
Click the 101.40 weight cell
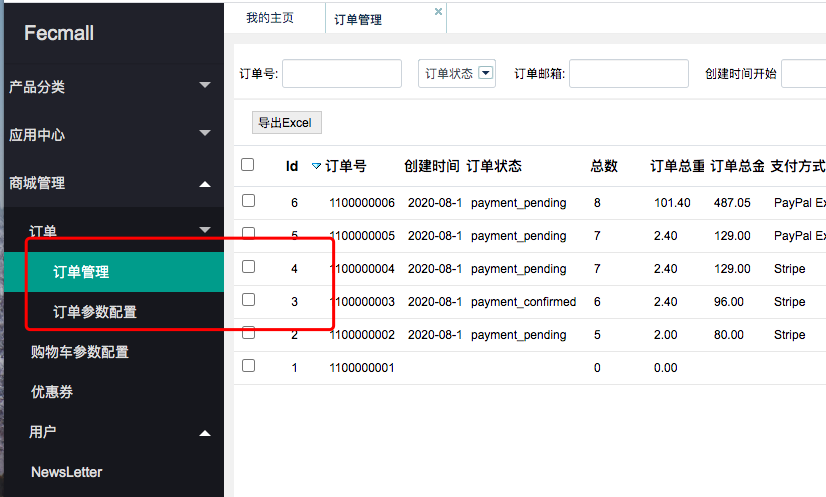672,203
